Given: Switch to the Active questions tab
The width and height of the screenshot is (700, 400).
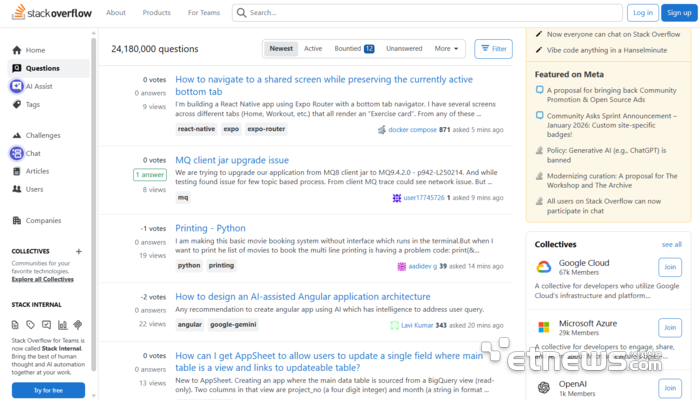Looking at the screenshot, I should pyautogui.click(x=313, y=48).
